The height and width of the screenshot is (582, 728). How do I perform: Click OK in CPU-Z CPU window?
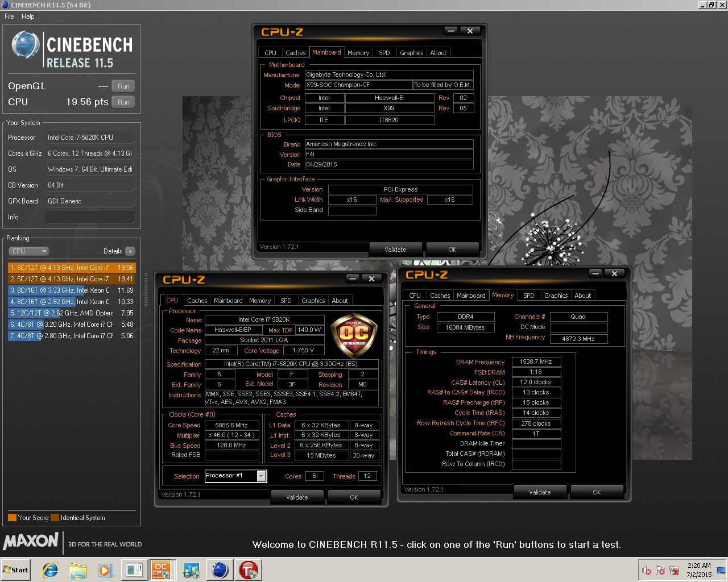354,497
